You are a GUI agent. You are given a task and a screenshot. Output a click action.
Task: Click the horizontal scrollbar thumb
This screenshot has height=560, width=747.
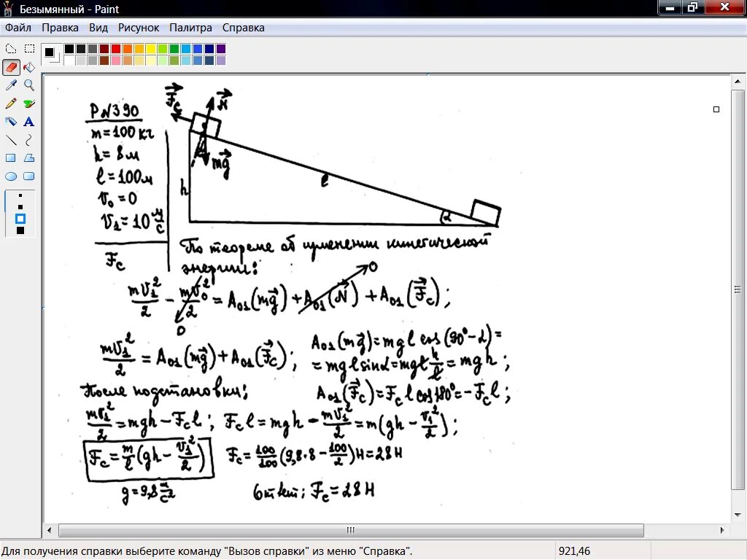click(351, 530)
